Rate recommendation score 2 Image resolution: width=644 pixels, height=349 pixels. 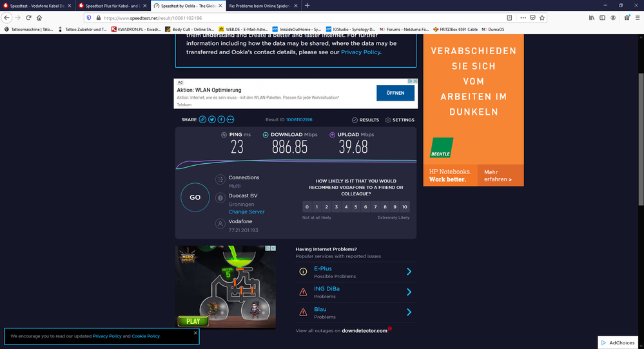coord(327,207)
